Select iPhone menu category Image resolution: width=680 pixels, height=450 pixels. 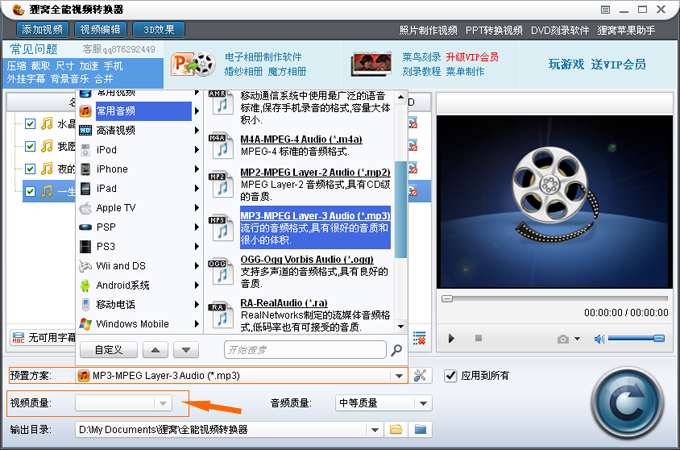(x=138, y=169)
